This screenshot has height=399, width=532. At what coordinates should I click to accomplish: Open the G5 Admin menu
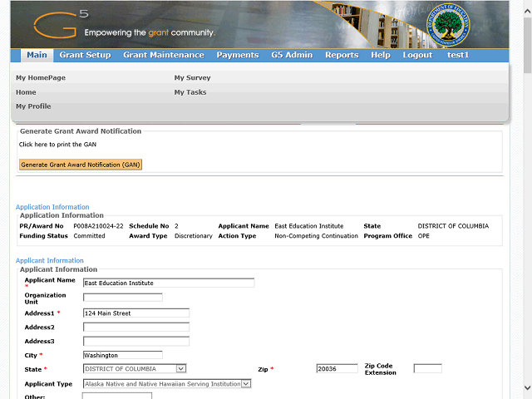click(292, 55)
